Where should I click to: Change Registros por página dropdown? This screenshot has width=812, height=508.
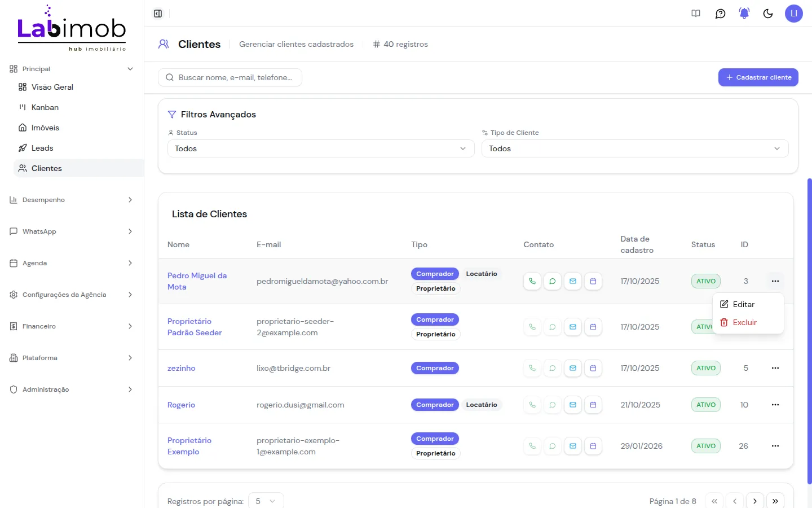[x=266, y=501]
